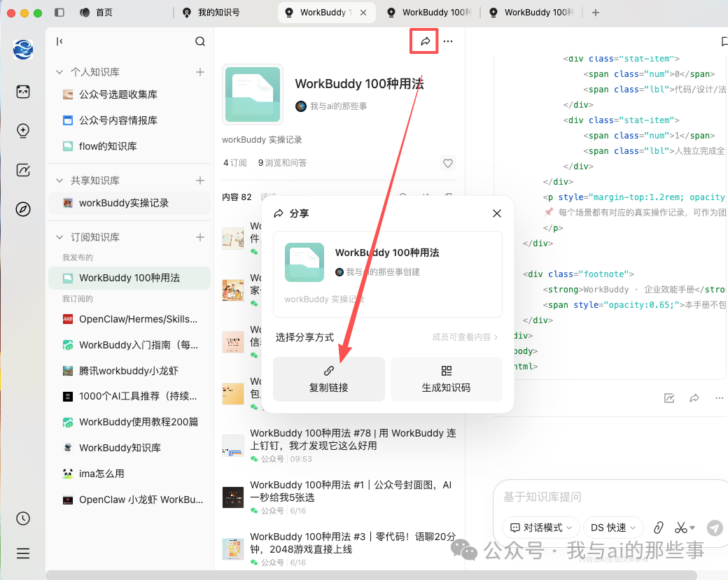The height and width of the screenshot is (580, 728).
Task: Open 成员可查看内容 permission setting
Action: pyautogui.click(x=465, y=337)
